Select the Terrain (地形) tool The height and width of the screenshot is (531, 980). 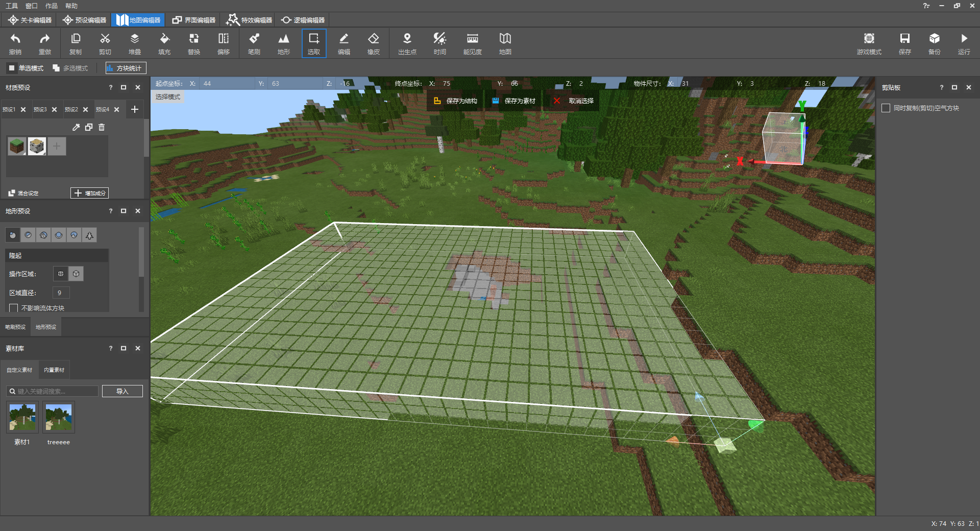click(x=284, y=43)
